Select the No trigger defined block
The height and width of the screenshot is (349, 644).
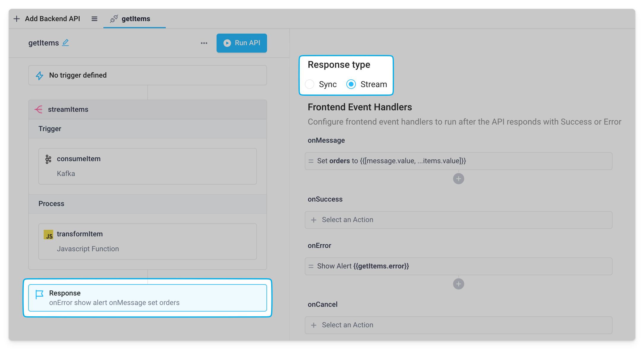pos(147,76)
